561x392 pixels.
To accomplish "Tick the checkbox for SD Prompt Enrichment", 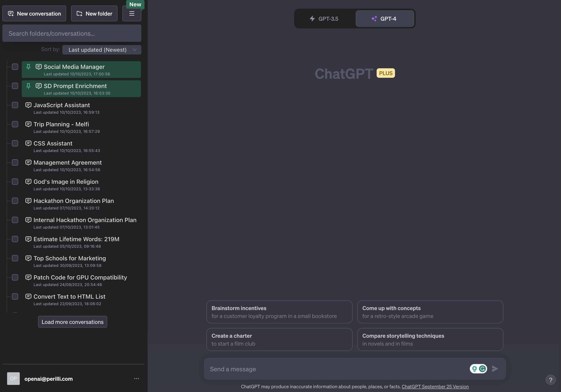I will (x=15, y=86).
